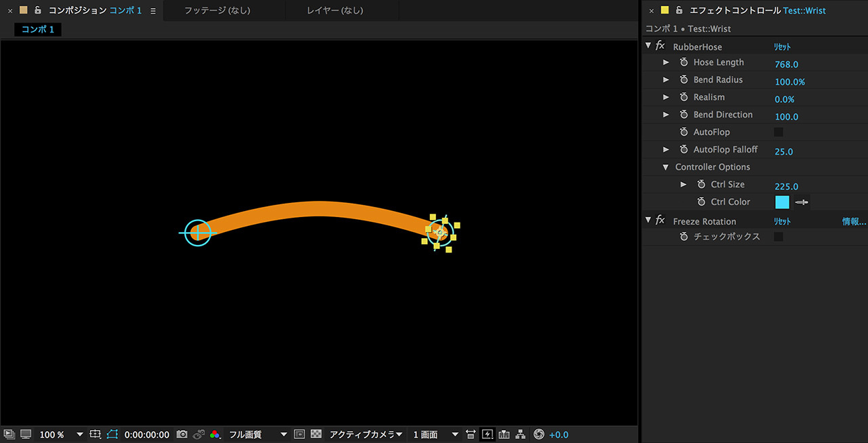The image size is (868, 443).
Task: Open the 情報... link for Freeze Rotation
Action: click(854, 222)
